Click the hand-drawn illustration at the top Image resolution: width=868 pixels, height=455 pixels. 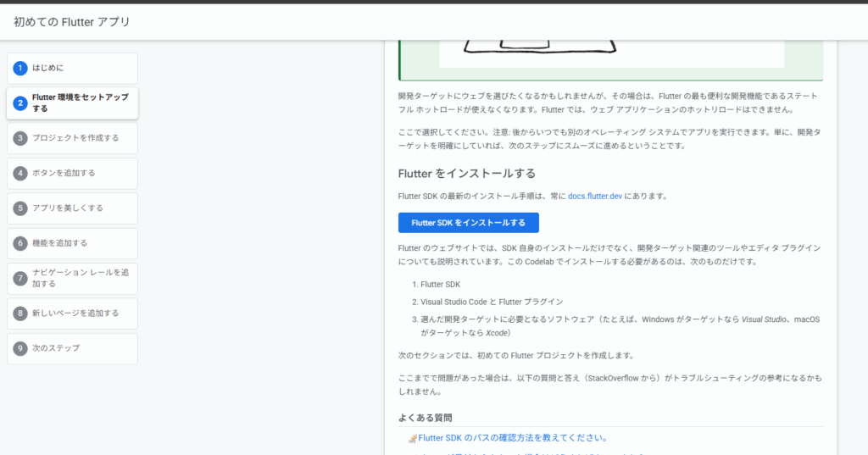(x=612, y=53)
